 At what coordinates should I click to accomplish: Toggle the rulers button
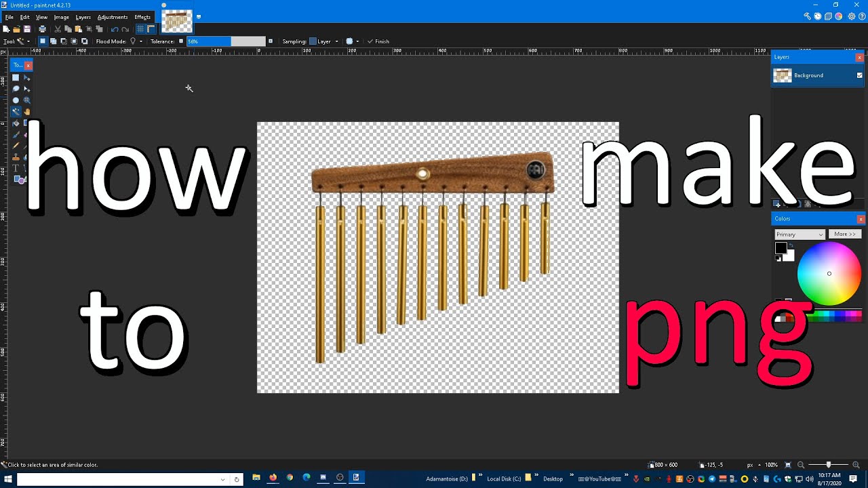point(151,29)
